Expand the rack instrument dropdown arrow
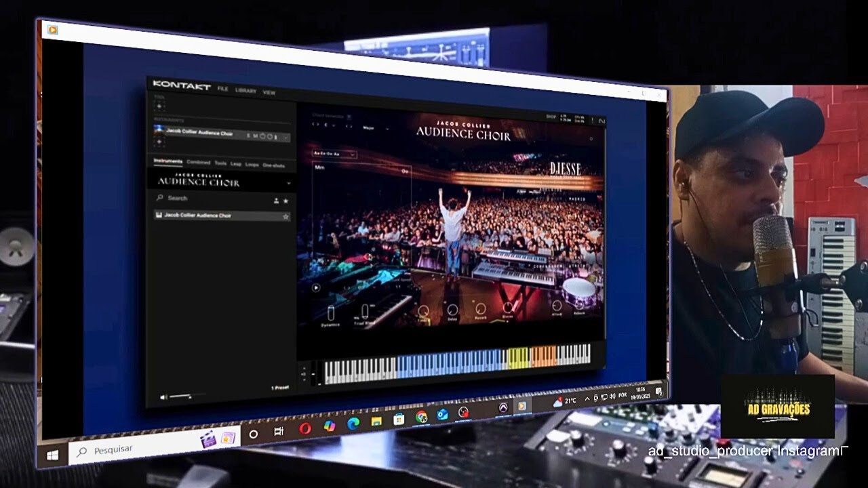Screen dimensions: 868x488 click(x=285, y=138)
